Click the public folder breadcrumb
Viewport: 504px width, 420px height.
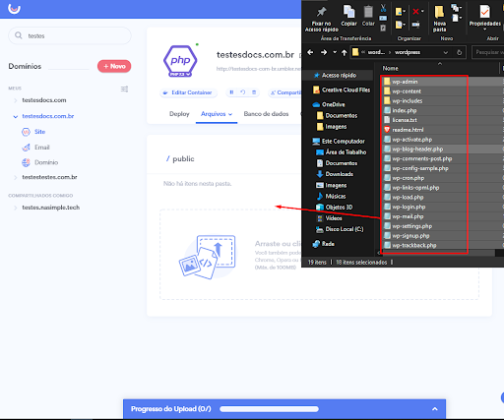(183, 159)
